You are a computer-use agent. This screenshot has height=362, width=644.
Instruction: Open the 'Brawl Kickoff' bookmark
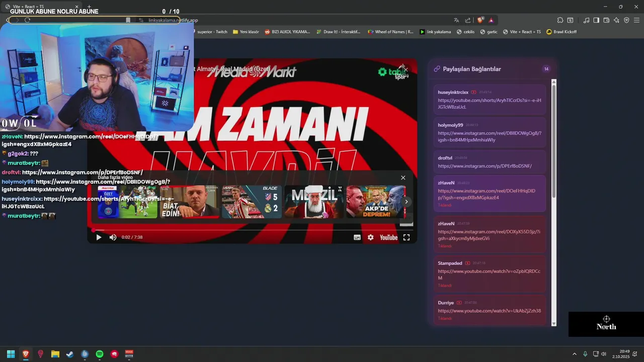pos(561,32)
